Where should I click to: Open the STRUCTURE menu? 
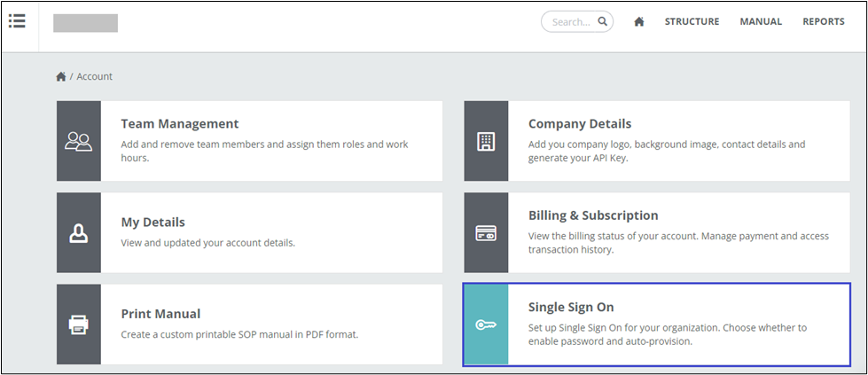click(692, 22)
